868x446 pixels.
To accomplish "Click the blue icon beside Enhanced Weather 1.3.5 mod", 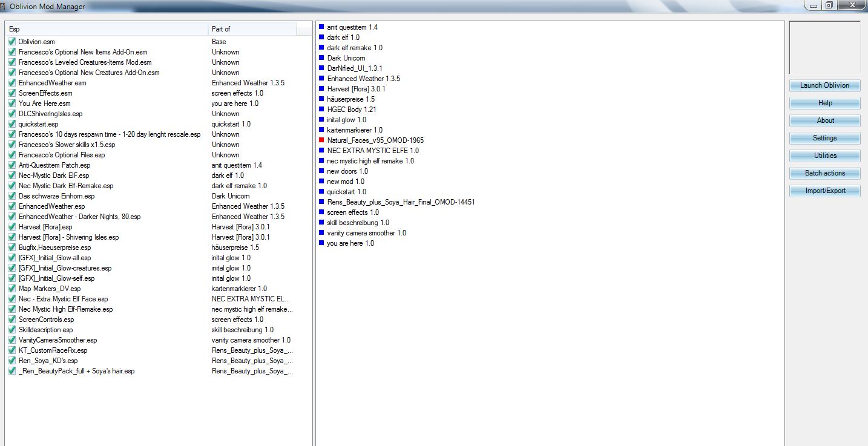I will tap(322, 79).
